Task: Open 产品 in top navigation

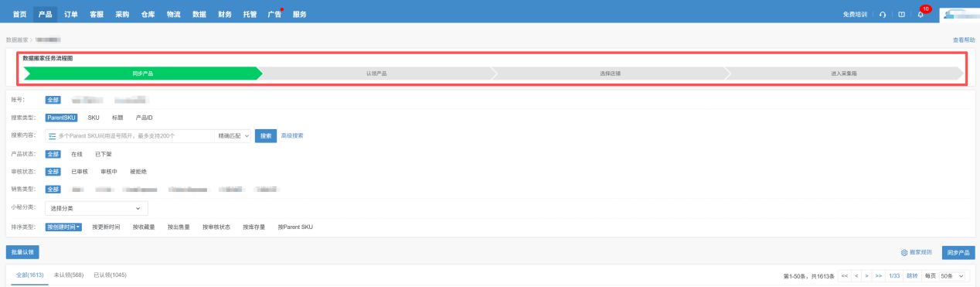Action: point(45,15)
